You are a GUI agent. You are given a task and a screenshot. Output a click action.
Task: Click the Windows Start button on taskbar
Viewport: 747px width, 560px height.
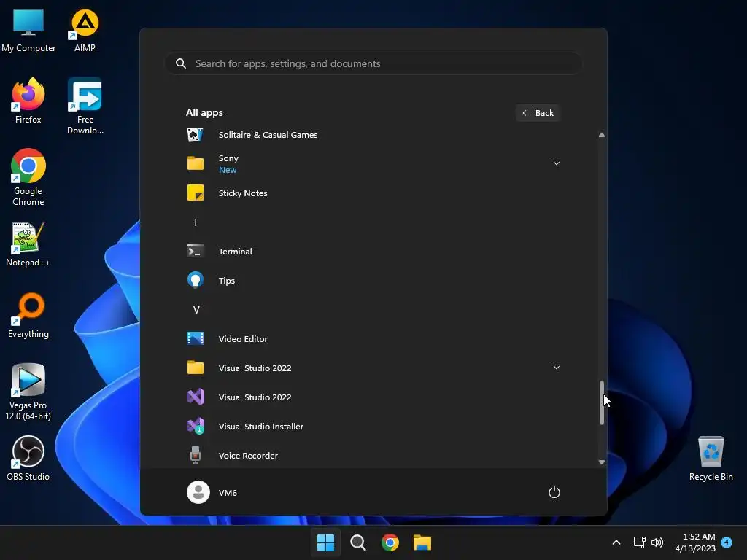326,542
